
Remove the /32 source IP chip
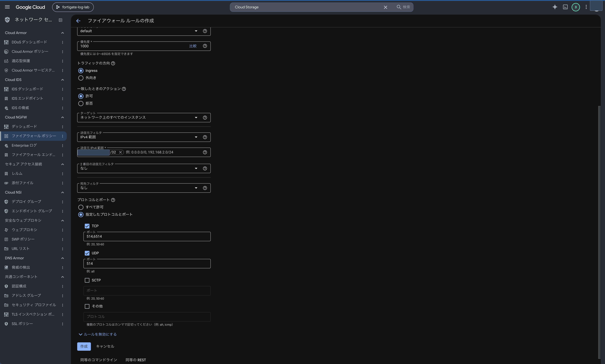tap(120, 152)
